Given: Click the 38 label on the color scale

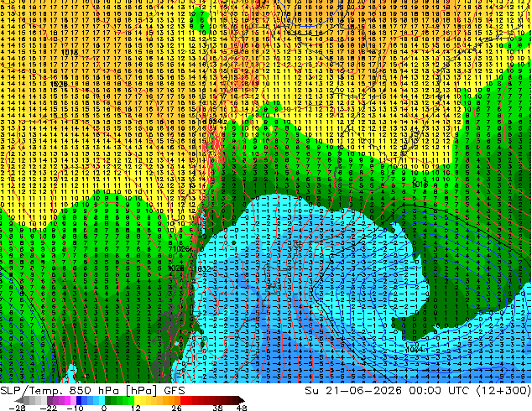Looking at the screenshot, I should [217, 408].
